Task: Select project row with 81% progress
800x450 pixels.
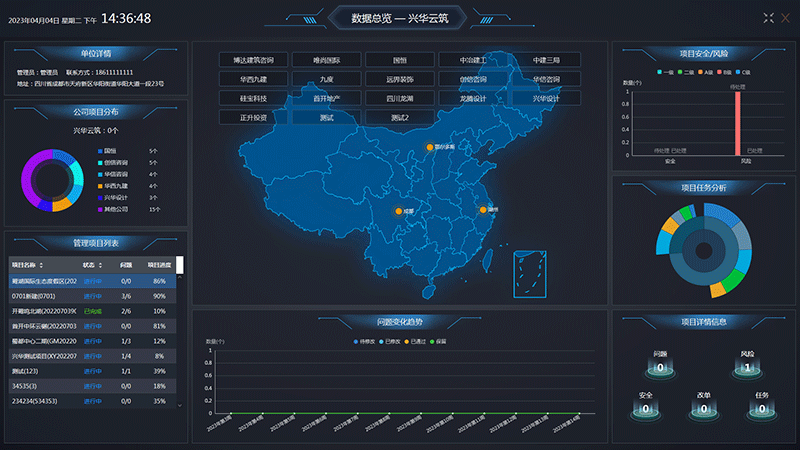Action: click(92, 326)
